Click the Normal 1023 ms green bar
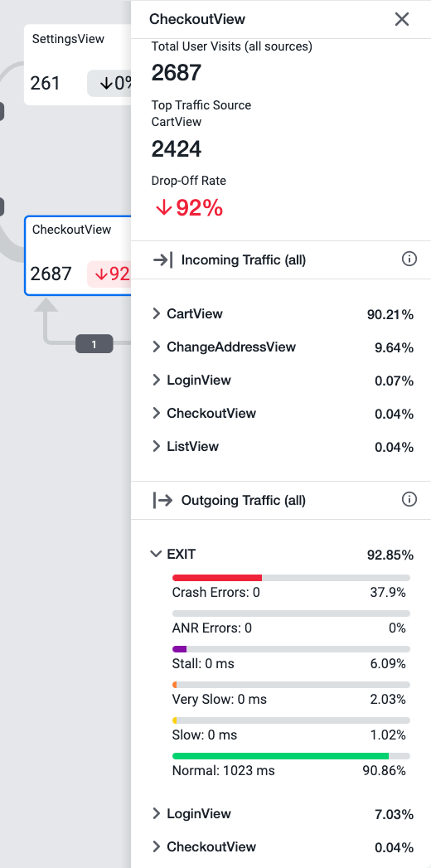Screen dimensions: 431x868 pos(280,755)
